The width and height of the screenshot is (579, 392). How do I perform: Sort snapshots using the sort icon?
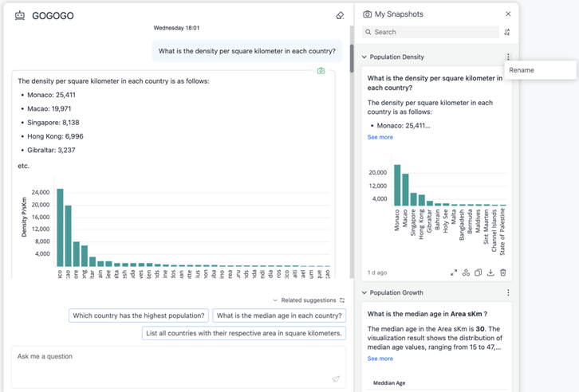point(507,33)
